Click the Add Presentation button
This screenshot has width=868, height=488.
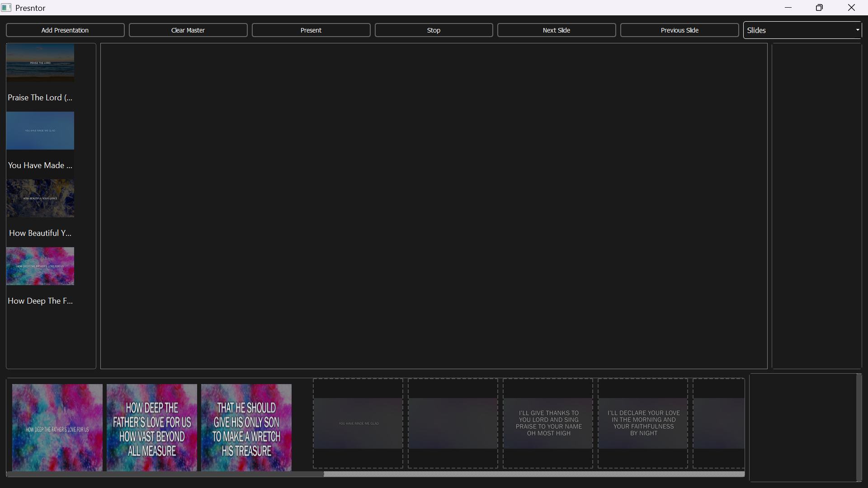(65, 30)
